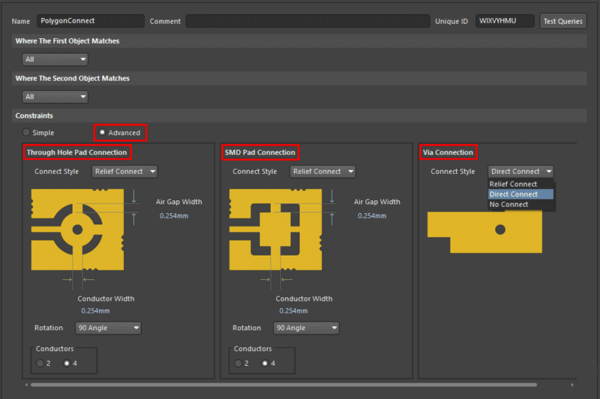Click the scrollbar left arrow
Image resolution: width=600 pixels, height=399 pixels.
[x=26, y=385]
